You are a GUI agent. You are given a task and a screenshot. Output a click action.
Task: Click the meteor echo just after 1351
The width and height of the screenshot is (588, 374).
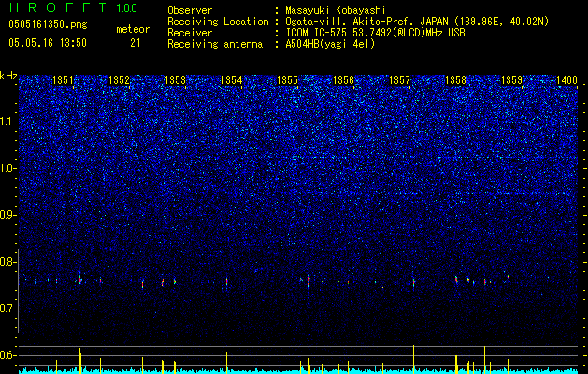79,280
